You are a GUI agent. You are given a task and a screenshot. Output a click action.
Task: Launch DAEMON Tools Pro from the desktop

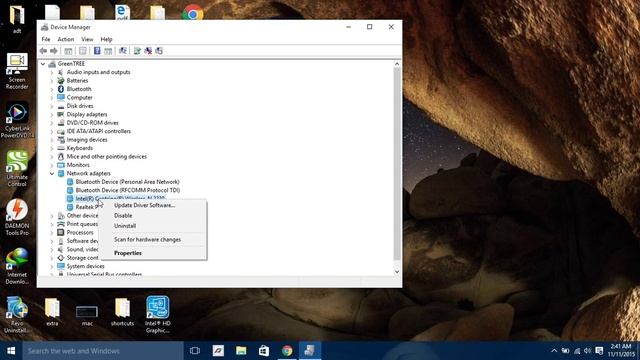click(17, 218)
